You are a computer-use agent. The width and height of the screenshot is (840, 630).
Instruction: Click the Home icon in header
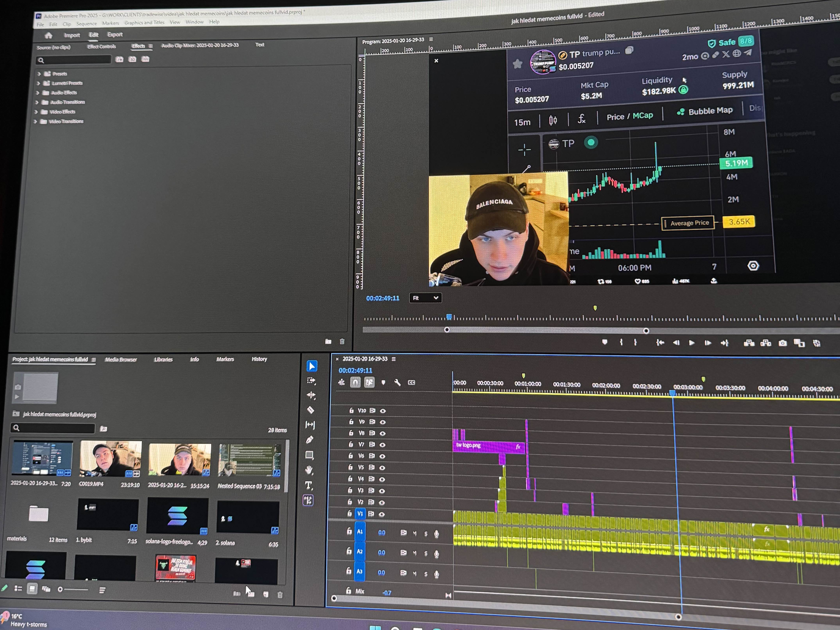[x=48, y=35]
